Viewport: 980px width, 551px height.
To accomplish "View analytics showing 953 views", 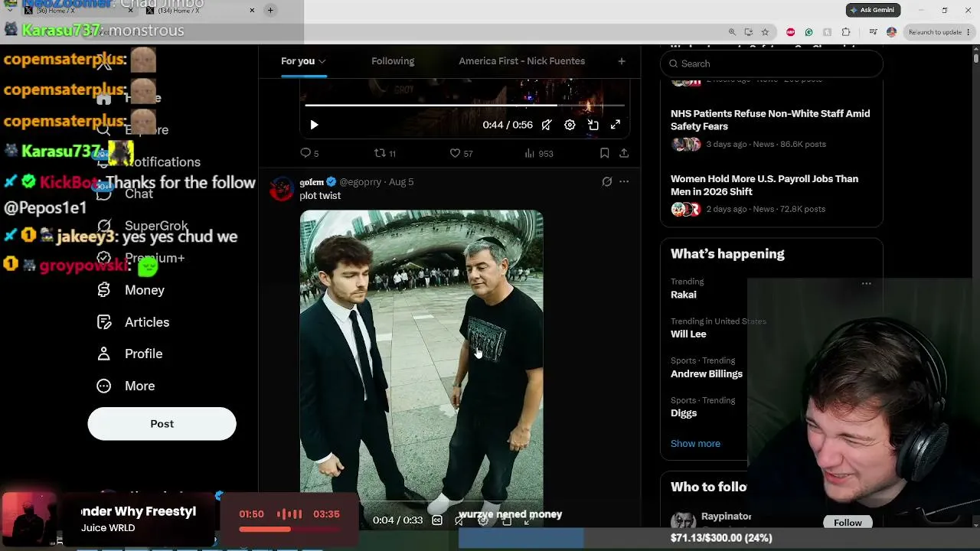I will tap(538, 153).
